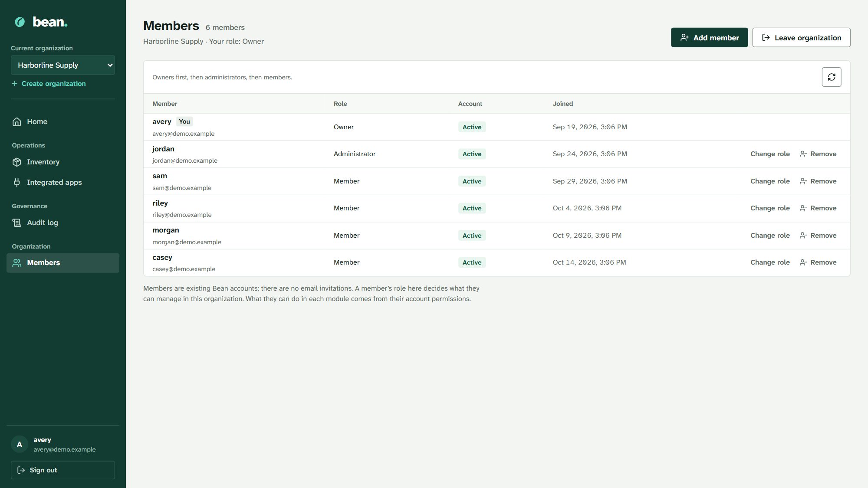Click the Sign out button
This screenshot has height=488, width=868.
pos(63,470)
